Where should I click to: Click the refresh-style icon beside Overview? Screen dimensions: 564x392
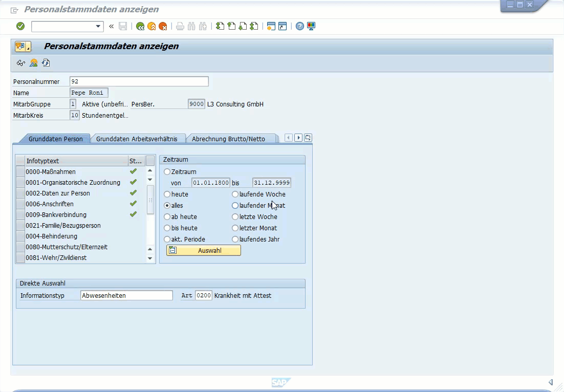coord(46,63)
